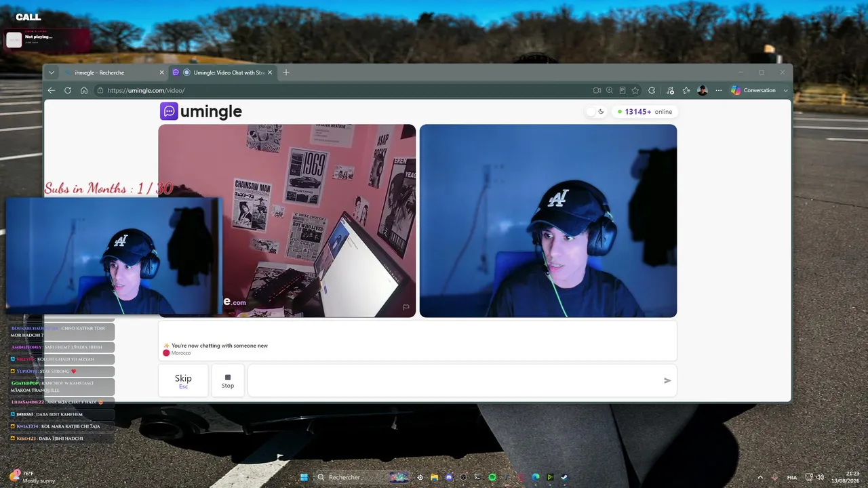Open the favorites list icon
Viewport: 868px width, 488px height.
686,90
